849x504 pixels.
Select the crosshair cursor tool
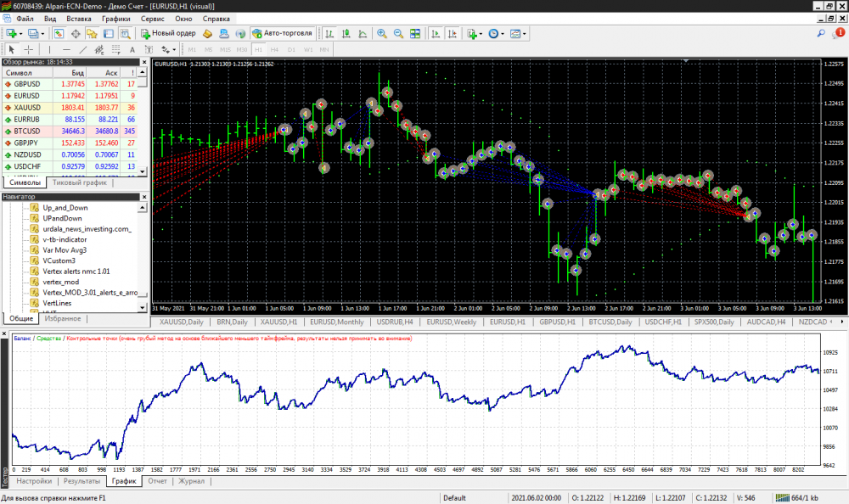pyautogui.click(x=28, y=49)
